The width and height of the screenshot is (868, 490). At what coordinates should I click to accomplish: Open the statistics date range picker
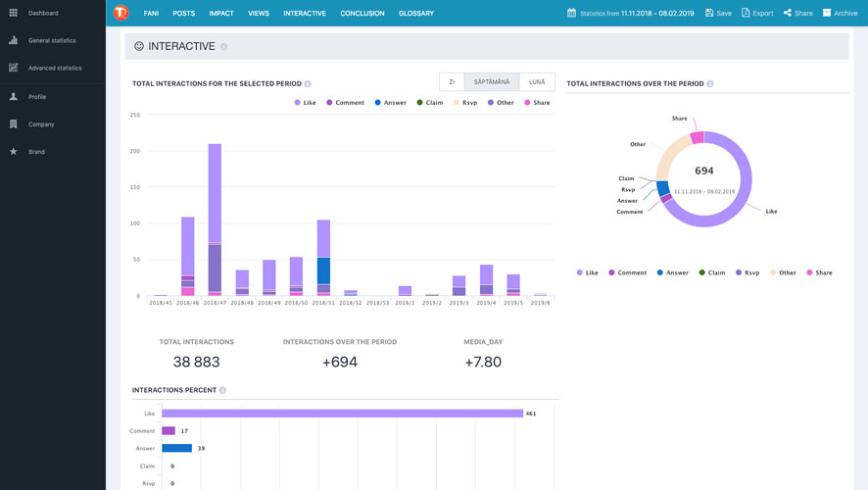tap(657, 14)
